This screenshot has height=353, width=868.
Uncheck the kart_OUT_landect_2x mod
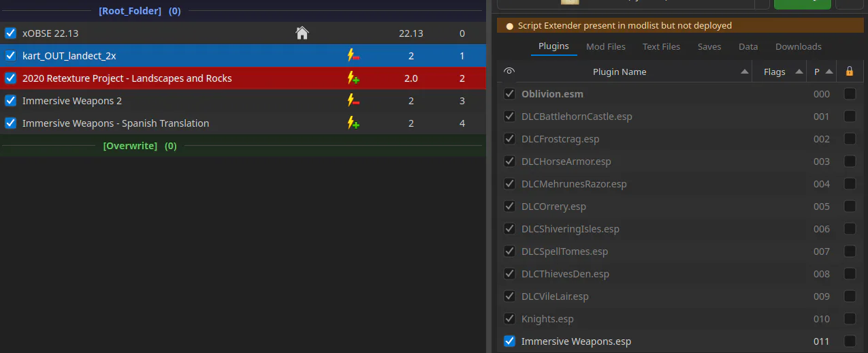coord(10,56)
